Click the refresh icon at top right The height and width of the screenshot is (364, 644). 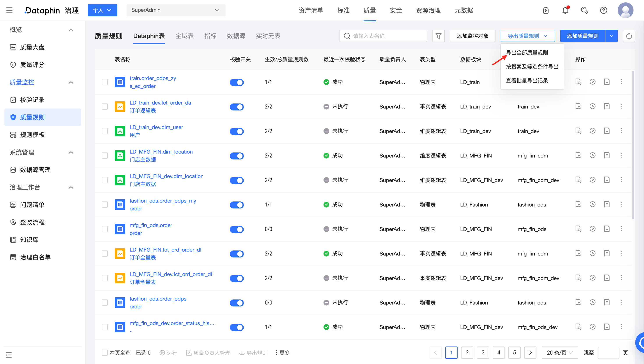(629, 36)
